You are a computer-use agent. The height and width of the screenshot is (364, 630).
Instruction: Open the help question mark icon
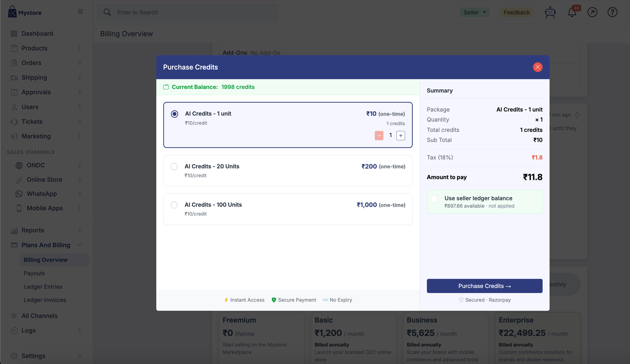[612, 12]
